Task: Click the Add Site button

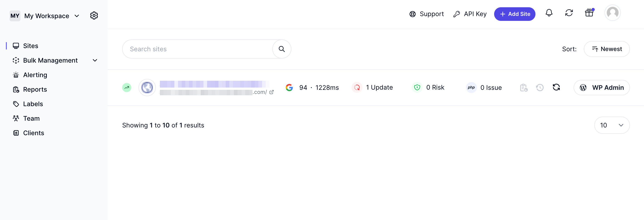Action: click(x=515, y=14)
